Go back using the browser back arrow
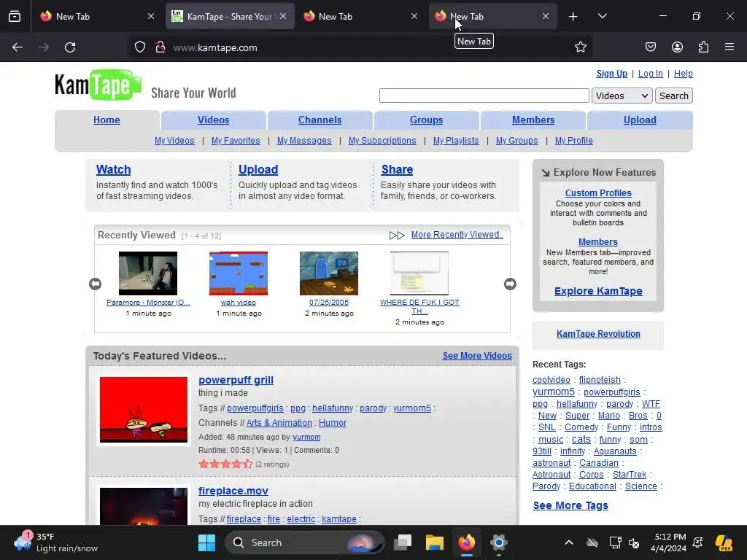This screenshot has width=747, height=560. pyautogui.click(x=18, y=47)
